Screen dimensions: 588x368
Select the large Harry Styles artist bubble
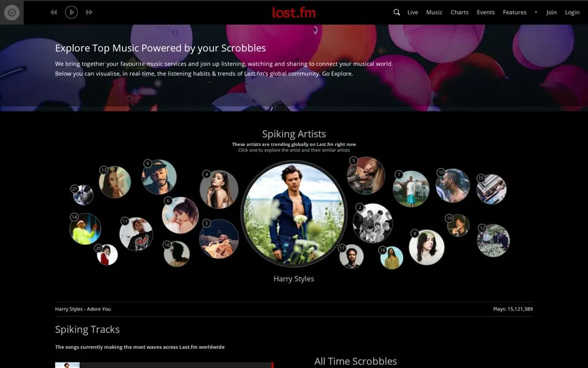pos(293,213)
